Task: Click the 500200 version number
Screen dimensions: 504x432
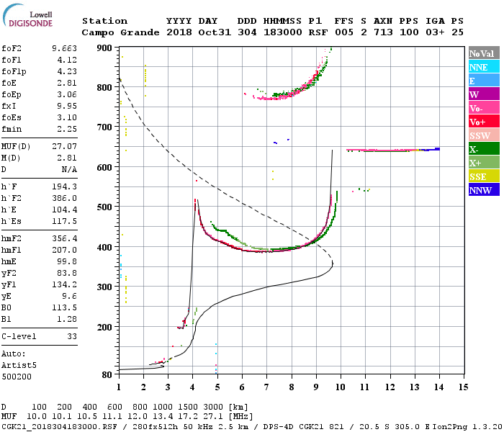Action: click(x=17, y=377)
